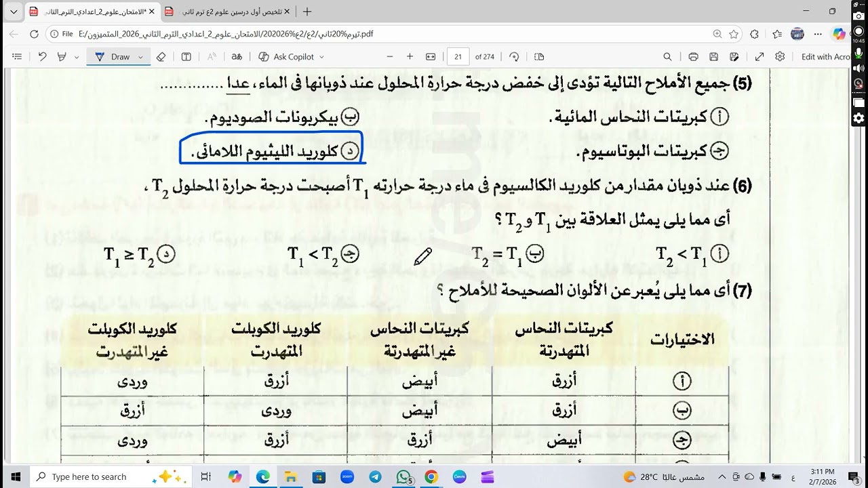Go back to the previous page
868x488 pixels.
14,34
